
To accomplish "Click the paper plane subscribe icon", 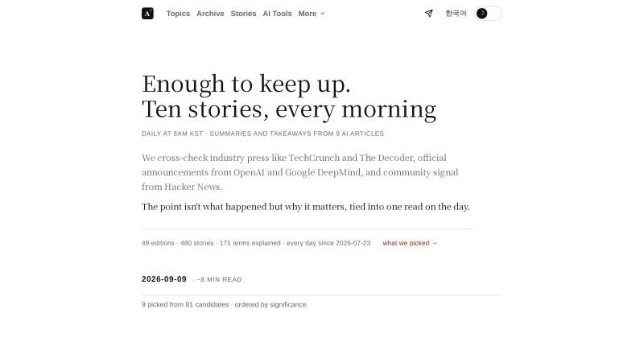I will point(429,14).
